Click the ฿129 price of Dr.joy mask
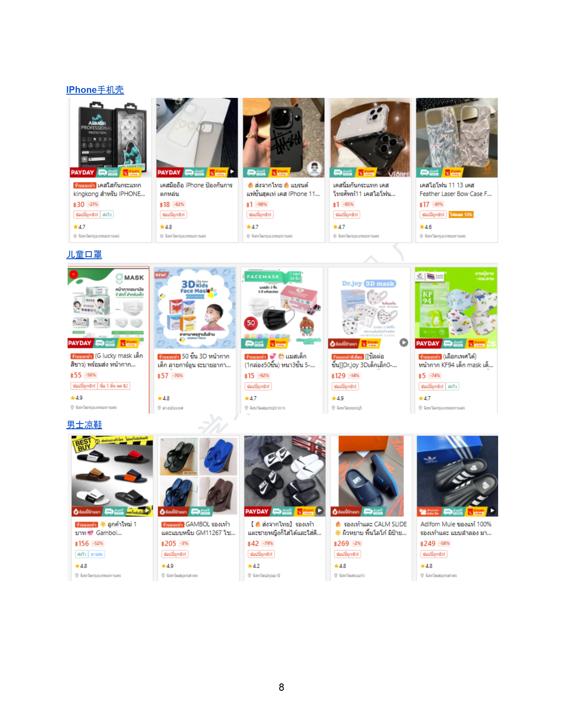 click(339, 376)
